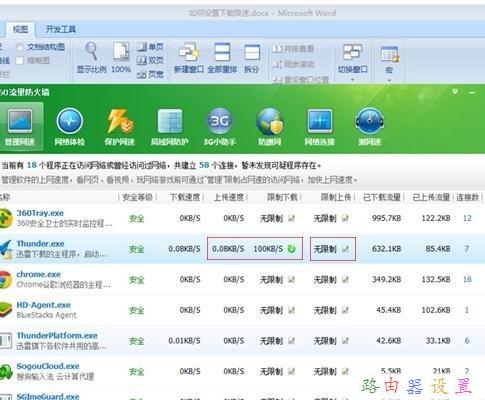Screen dimensions: 485x400
Task: Sort by 限制上传 column header
Action: click(336, 197)
